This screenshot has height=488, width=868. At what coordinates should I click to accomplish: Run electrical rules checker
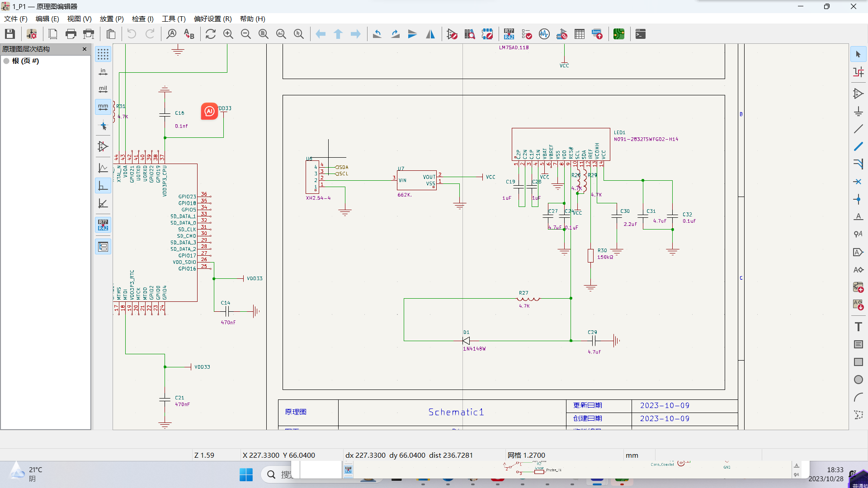[x=527, y=34]
